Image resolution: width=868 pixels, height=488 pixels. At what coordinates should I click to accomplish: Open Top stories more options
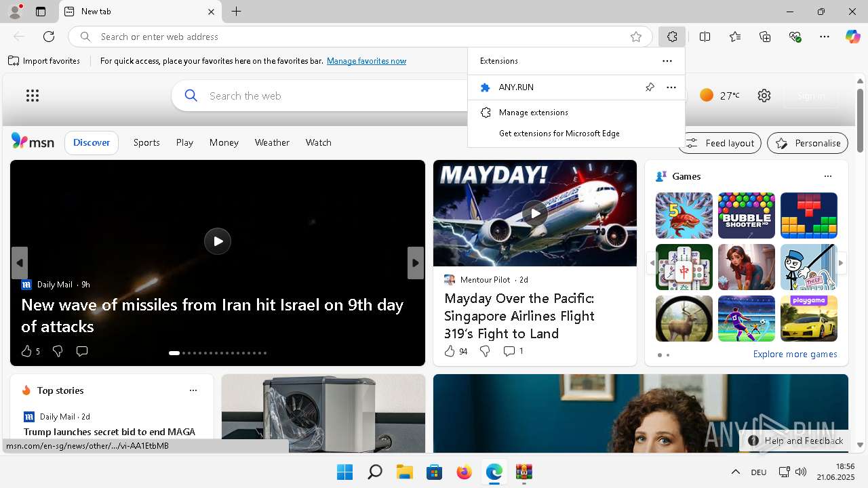193,390
